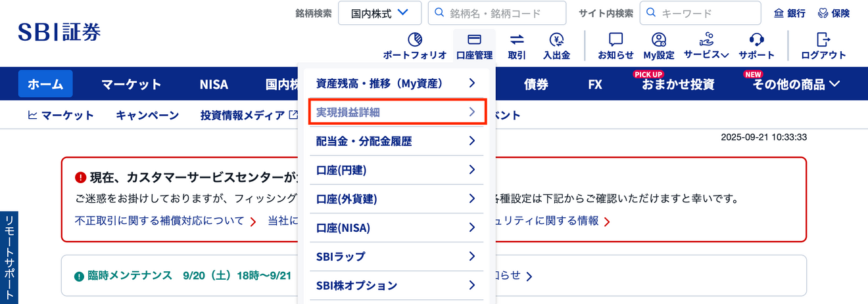
Task: Switch to the 債券 tab
Action: [536, 84]
